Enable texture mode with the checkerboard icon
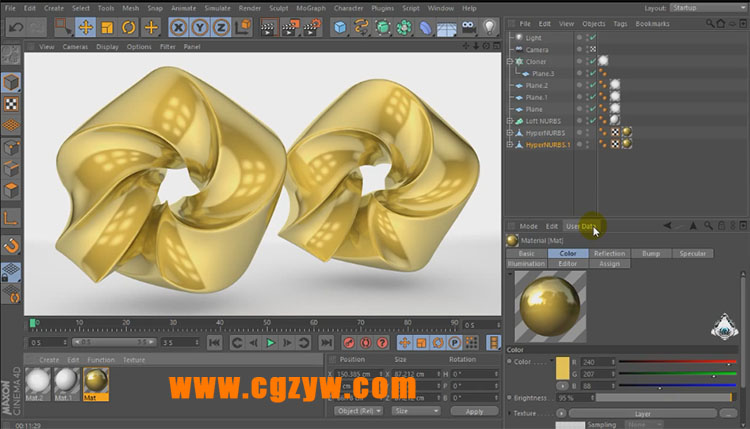The image size is (750, 429). 11,104
